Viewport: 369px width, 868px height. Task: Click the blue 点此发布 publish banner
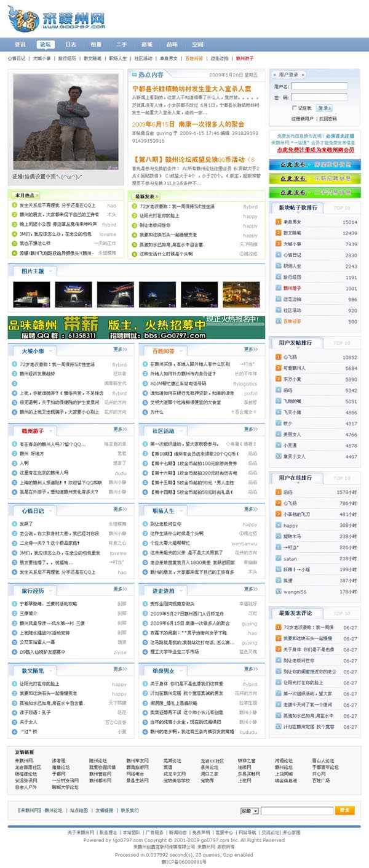[x=315, y=164]
